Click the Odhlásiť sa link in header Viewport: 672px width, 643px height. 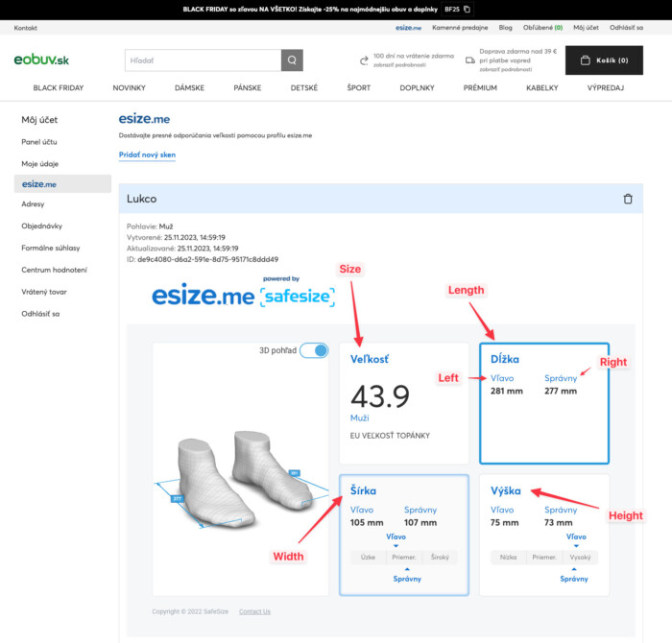coord(626,28)
